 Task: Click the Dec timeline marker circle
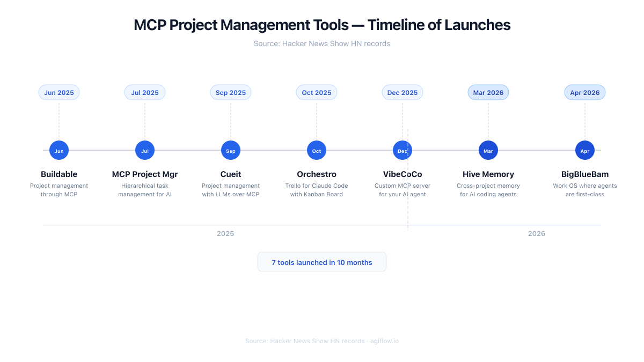402,151
